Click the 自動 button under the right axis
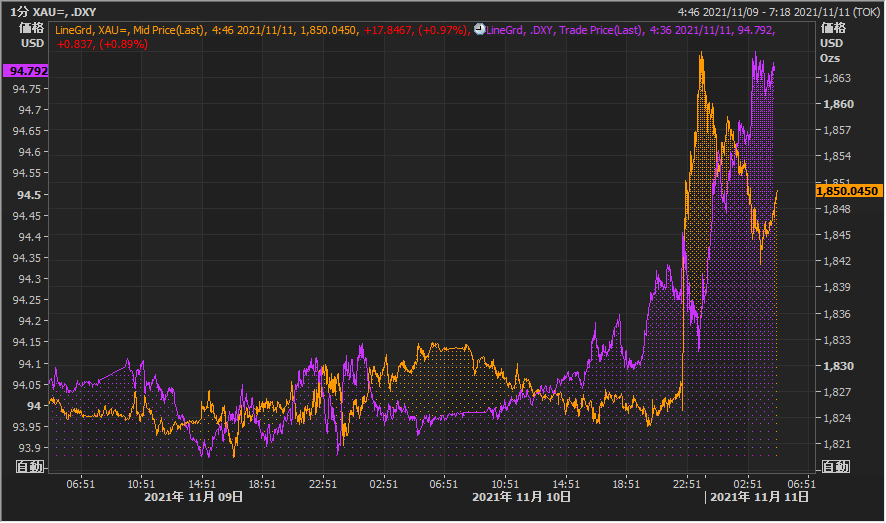 tap(836, 467)
